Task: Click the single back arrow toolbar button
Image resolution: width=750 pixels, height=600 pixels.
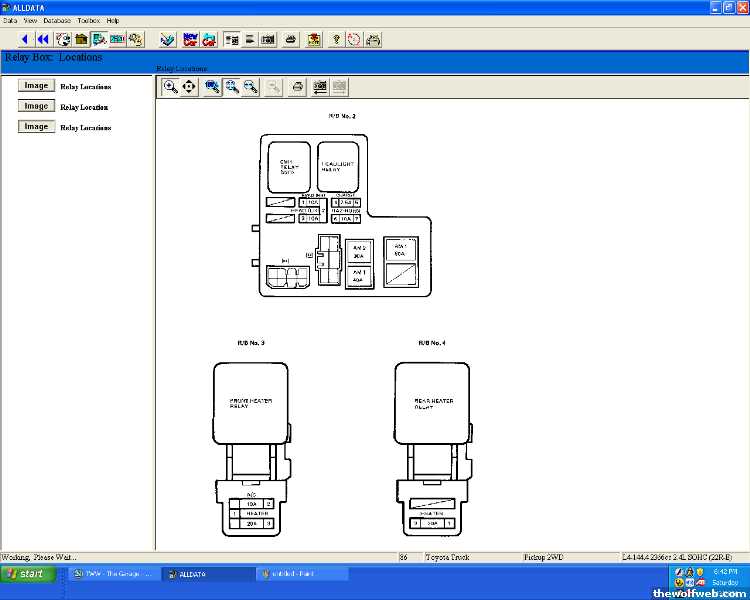Action: click(x=25, y=39)
